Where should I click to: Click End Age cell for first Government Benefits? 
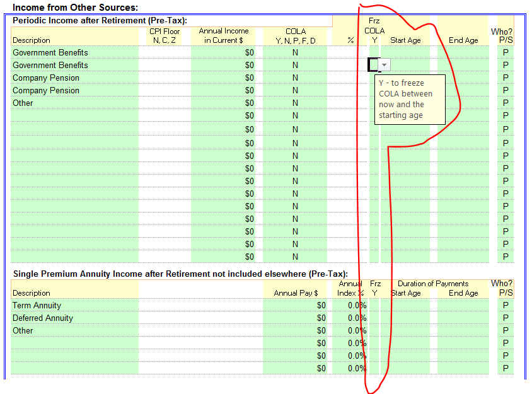(463, 52)
